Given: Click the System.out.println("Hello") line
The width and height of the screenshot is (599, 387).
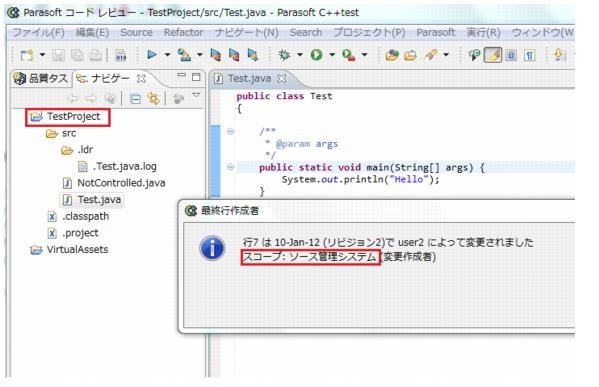Looking at the screenshot, I should pos(361,180).
